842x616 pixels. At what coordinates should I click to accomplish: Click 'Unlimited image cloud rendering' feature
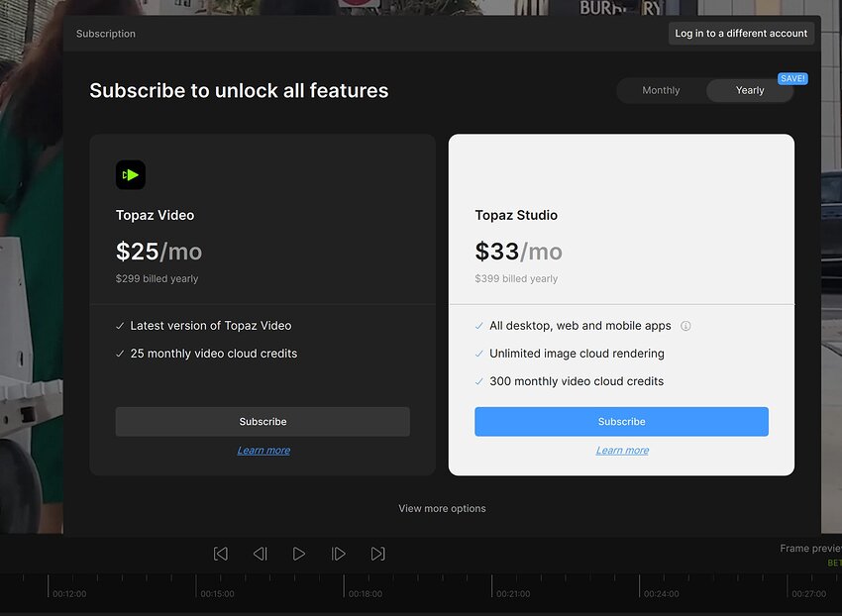tap(577, 354)
